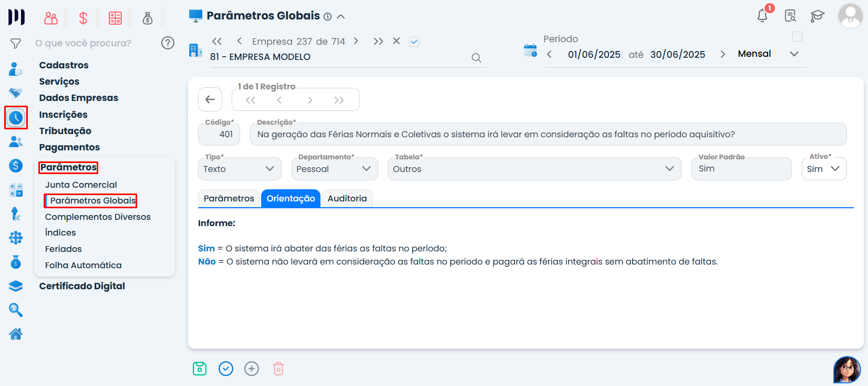Image resolution: width=868 pixels, height=386 pixels.
Task: Click the home icon in sidebar
Action: pyautogui.click(x=16, y=333)
